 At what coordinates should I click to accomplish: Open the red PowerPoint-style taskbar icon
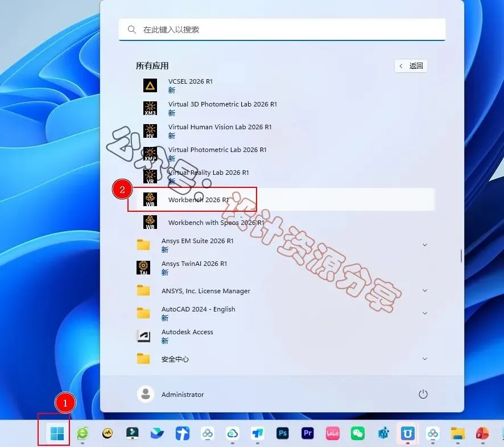pyautogui.click(x=482, y=433)
